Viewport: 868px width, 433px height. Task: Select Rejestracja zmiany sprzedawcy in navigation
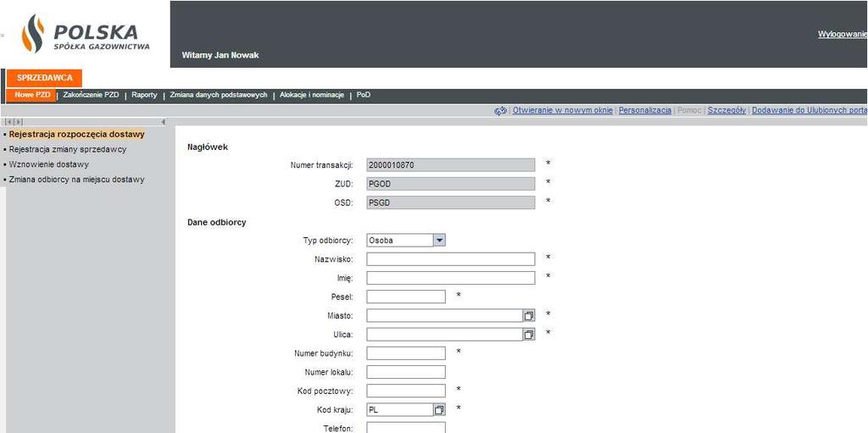point(68,149)
